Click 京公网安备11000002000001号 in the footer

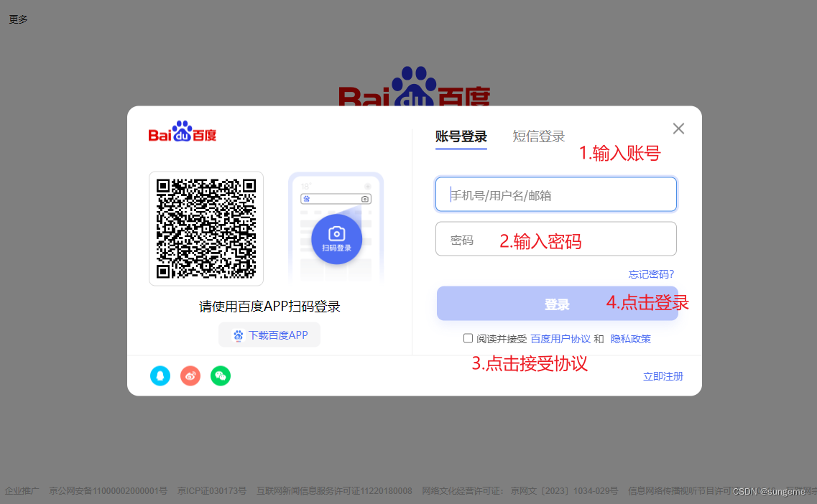pos(109,491)
